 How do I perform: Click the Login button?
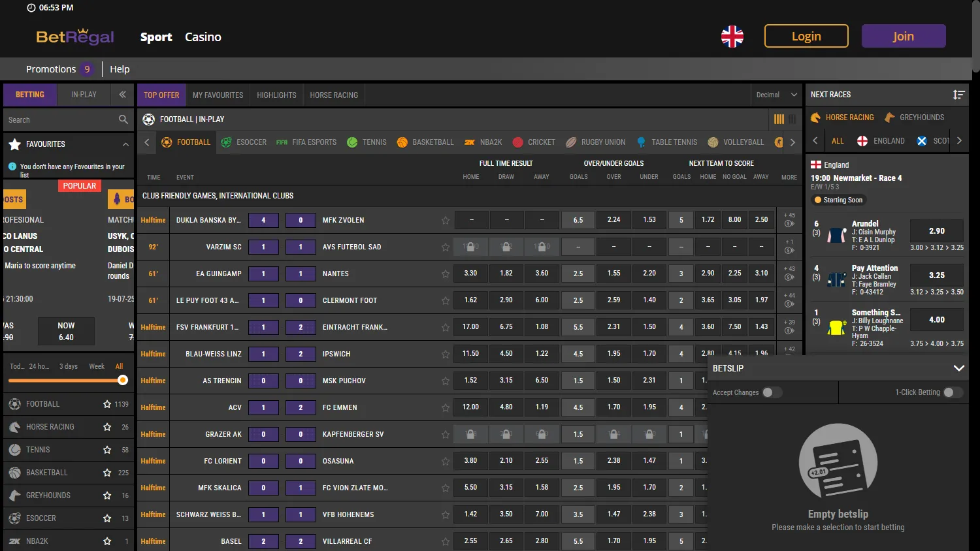[806, 37]
